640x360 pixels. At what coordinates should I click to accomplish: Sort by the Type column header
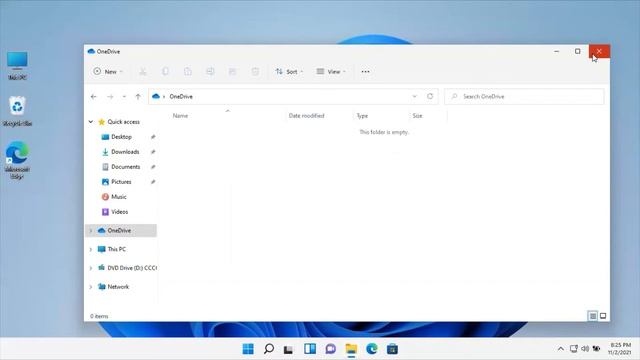click(362, 116)
